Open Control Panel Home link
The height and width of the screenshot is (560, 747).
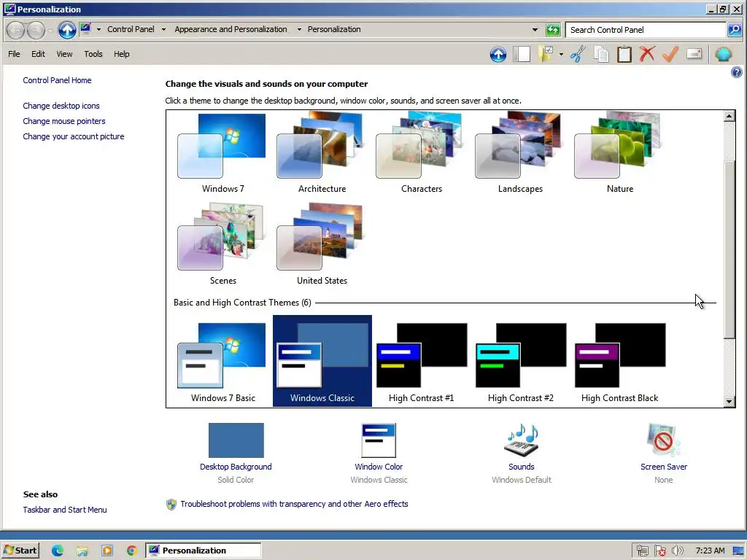pyautogui.click(x=57, y=80)
